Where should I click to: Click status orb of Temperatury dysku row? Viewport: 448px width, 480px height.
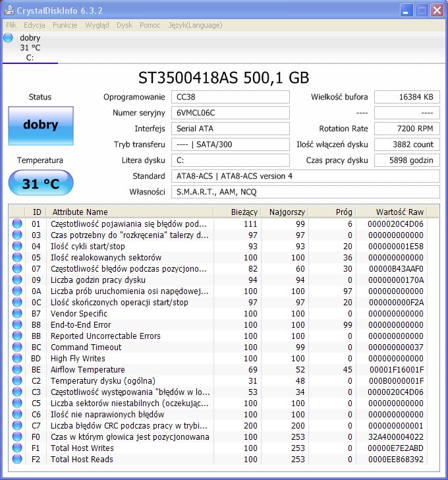click(17, 380)
